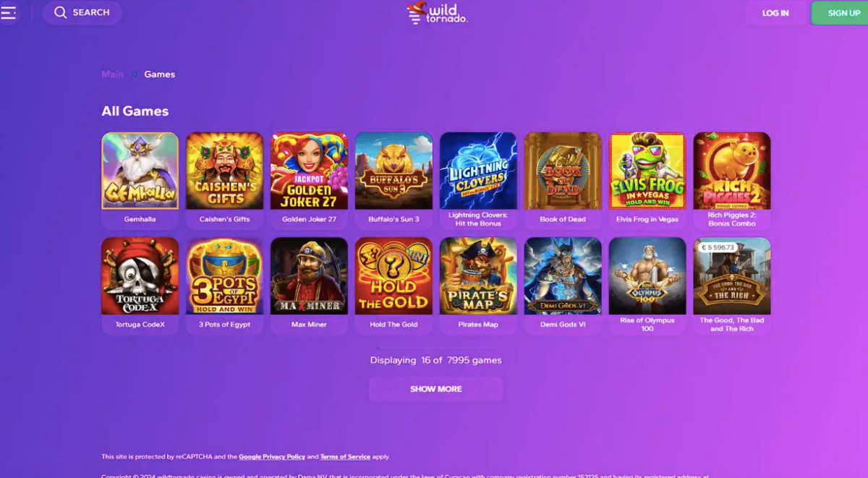The height and width of the screenshot is (478, 868).
Task: Open 3 Pots of Egypt game
Action: click(x=225, y=276)
